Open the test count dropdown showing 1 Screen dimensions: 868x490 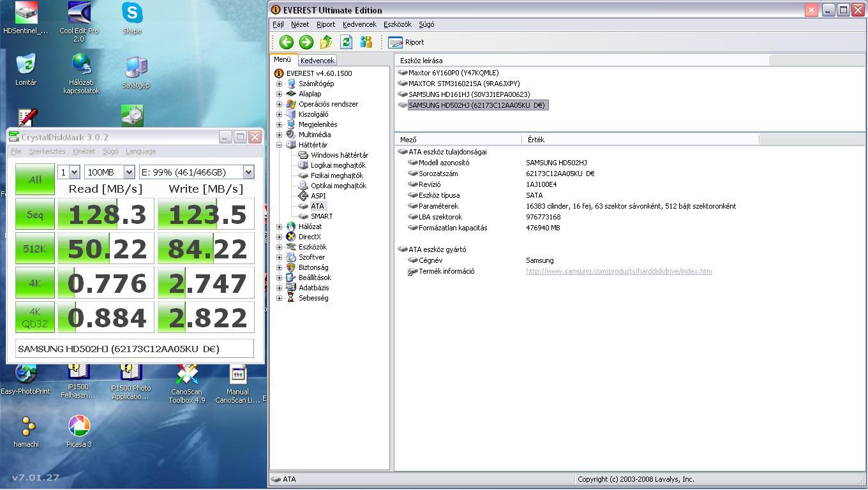(68, 172)
